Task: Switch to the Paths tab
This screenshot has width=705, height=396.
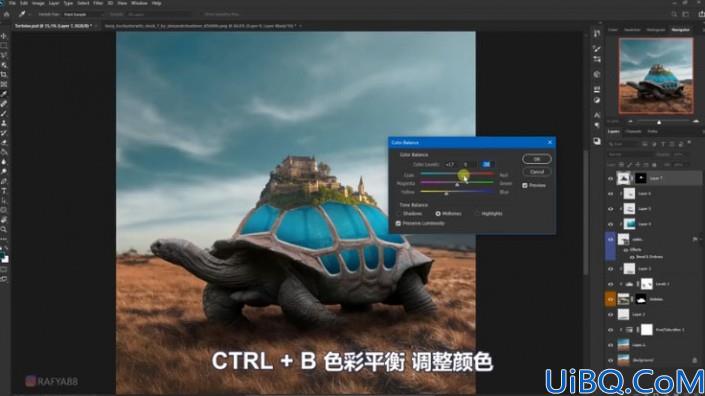Action: tap(652, 131)
